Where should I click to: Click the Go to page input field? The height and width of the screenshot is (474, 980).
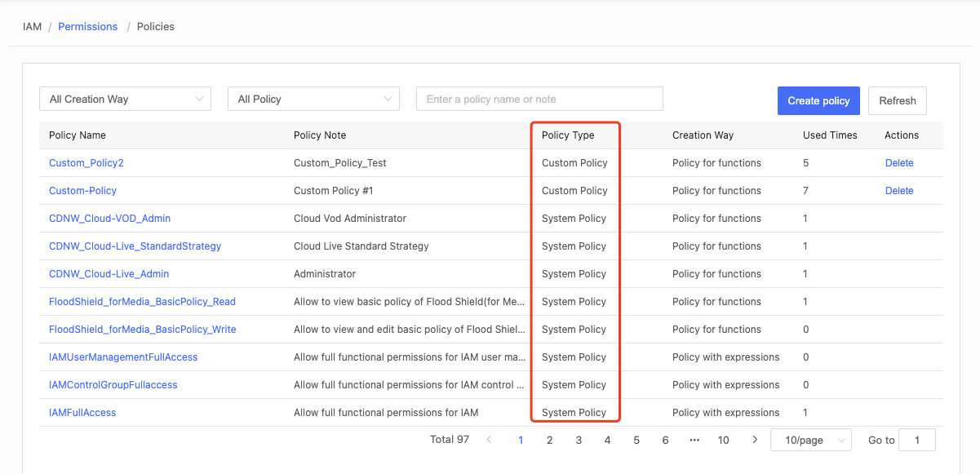[x=916, y=439]
